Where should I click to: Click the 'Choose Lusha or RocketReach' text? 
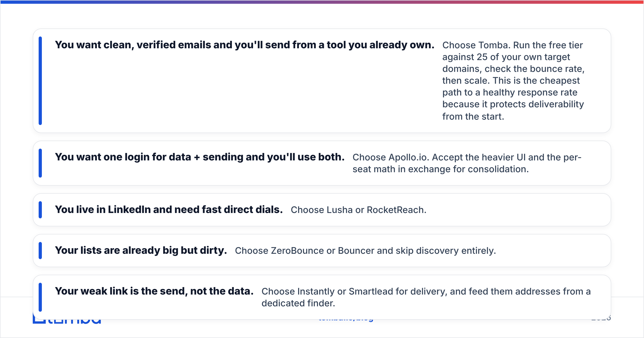[358, 210]
